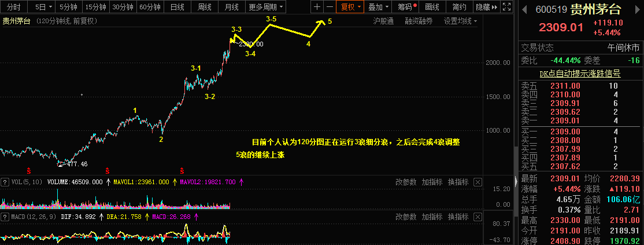The height and width of the screenshot is (245, 644).
Task: Click 加指标 in the MACD panel
Action: 432,217
